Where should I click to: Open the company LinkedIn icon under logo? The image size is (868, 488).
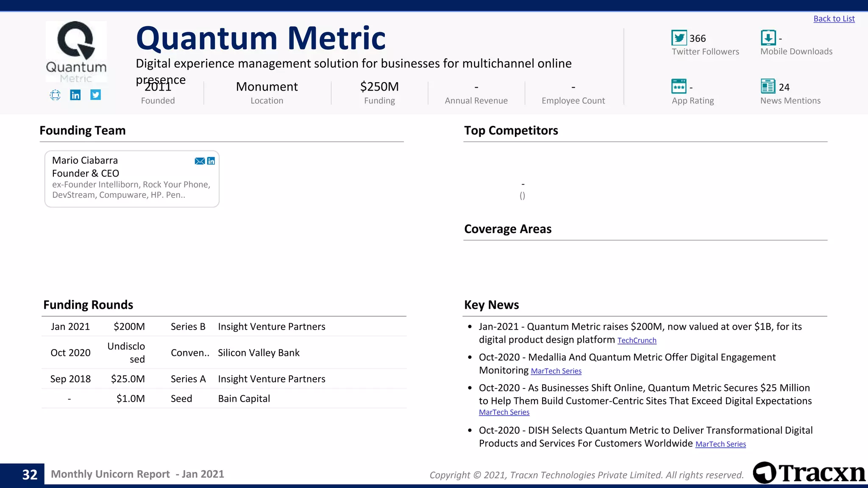coord(75,95)
